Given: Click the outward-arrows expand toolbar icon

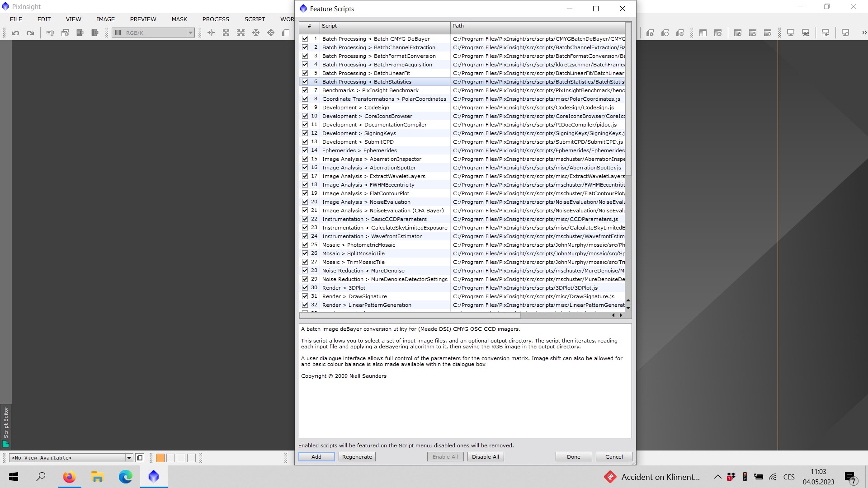Looking at the screenshot, I should click(226, 33).
